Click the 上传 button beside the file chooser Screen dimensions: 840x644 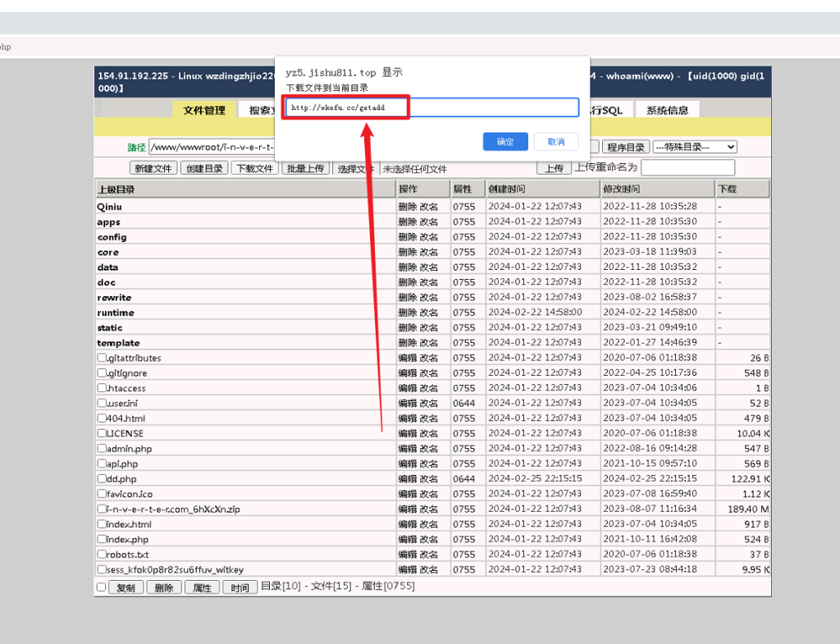point(554,168)
